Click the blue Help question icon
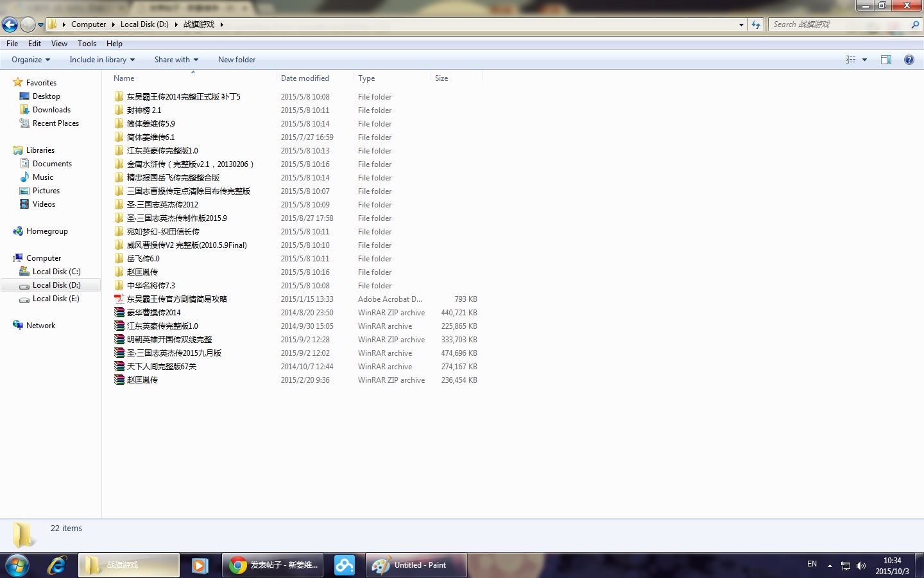Image resolution: width=924 pixels, height=578 pixels. (909, 60)
